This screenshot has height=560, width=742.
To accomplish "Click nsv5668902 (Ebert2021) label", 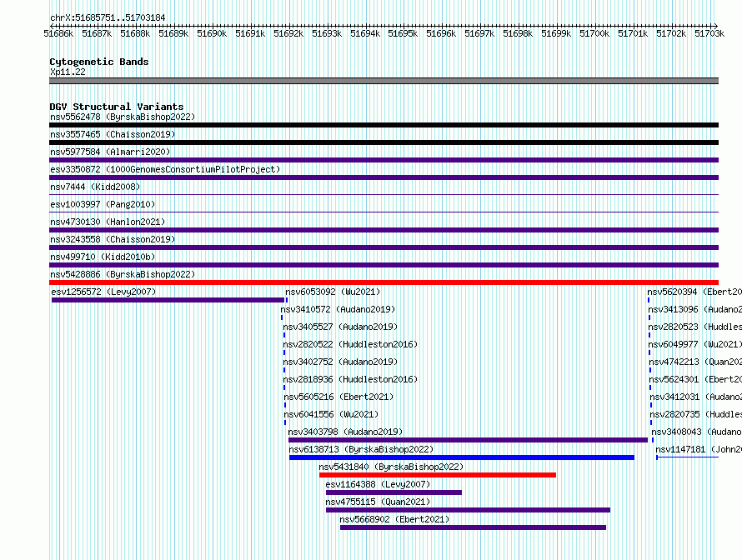I will [x=394, y=519].
